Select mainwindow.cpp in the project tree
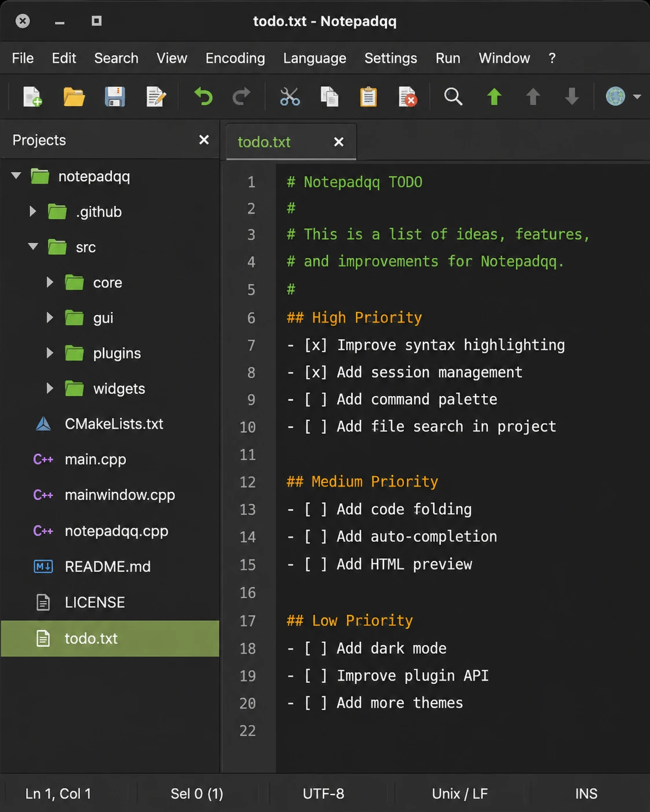650x812 pixels. (x=110, y=495)
